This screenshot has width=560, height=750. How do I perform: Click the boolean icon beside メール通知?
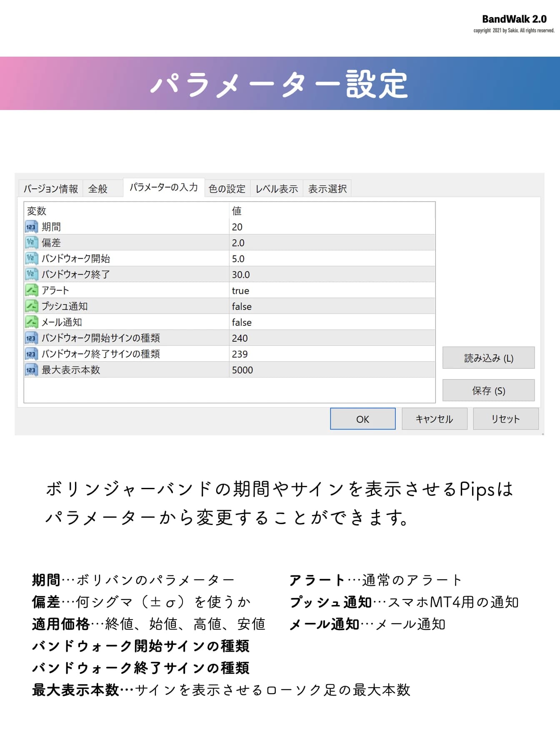pos(31,322)
